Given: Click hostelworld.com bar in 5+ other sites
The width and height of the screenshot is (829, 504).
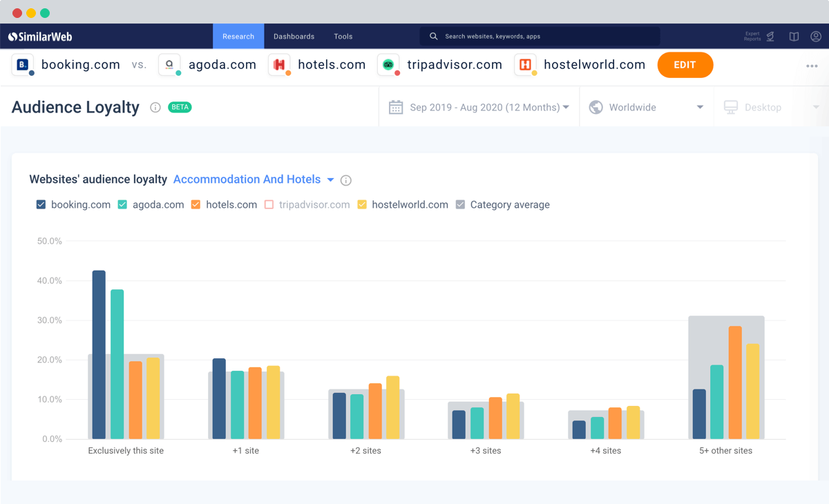Looking at the screenshot, I should [753, 391].
